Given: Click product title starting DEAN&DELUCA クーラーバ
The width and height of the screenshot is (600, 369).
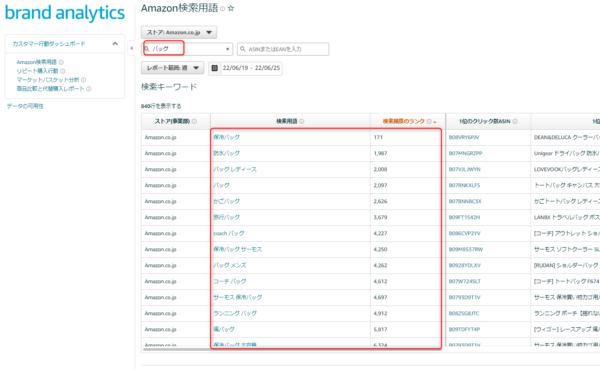Looking at the screenshot, I should click(x=567, y=137).
